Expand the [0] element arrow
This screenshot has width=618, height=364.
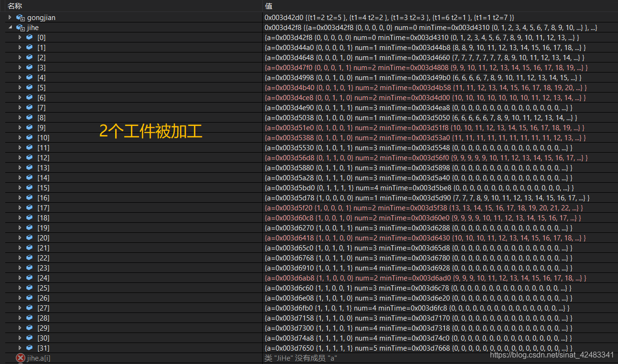pos(20,37)
